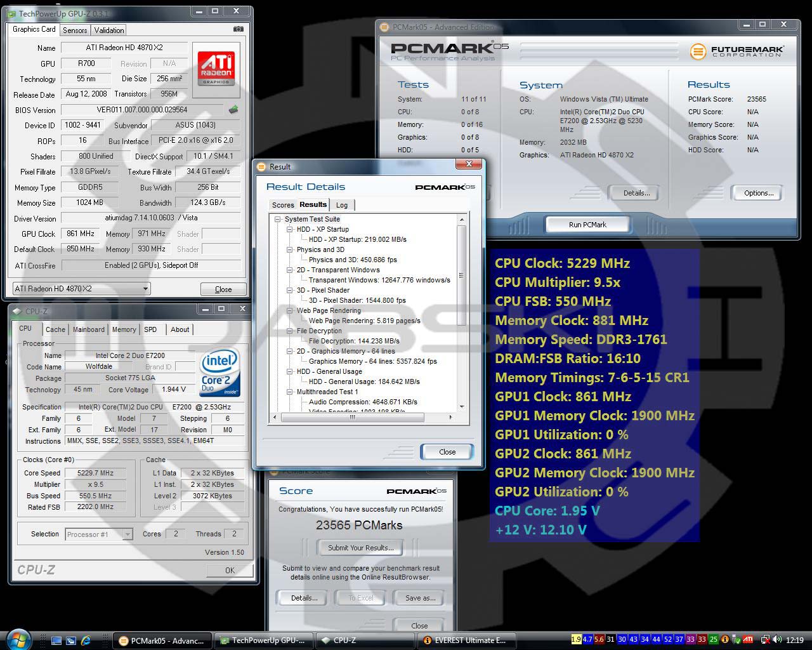Click the GPU-Z title bar application icon

click(x=11, y=13)
